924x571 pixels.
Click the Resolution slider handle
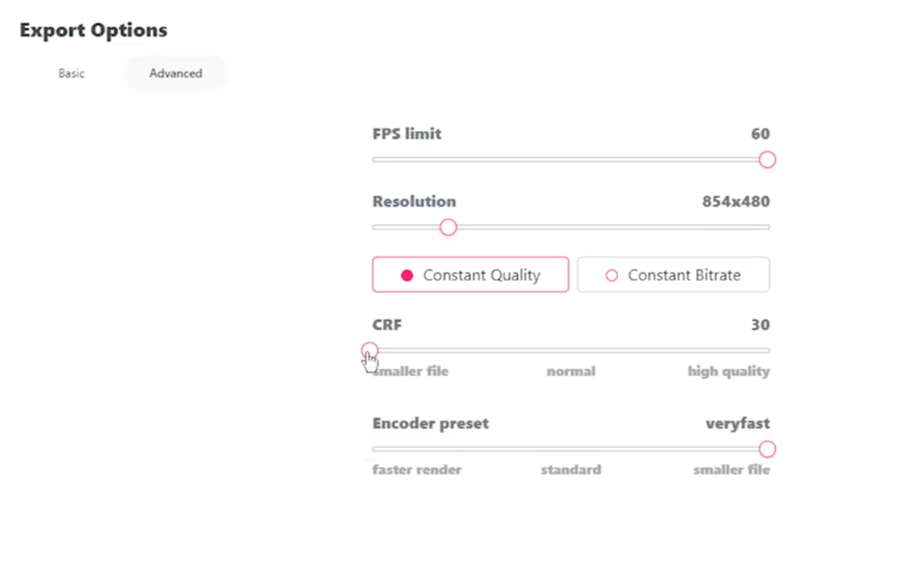[448, 227]
